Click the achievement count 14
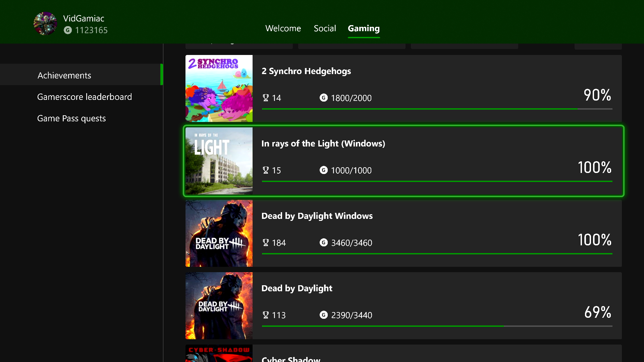 coord(276,98)
